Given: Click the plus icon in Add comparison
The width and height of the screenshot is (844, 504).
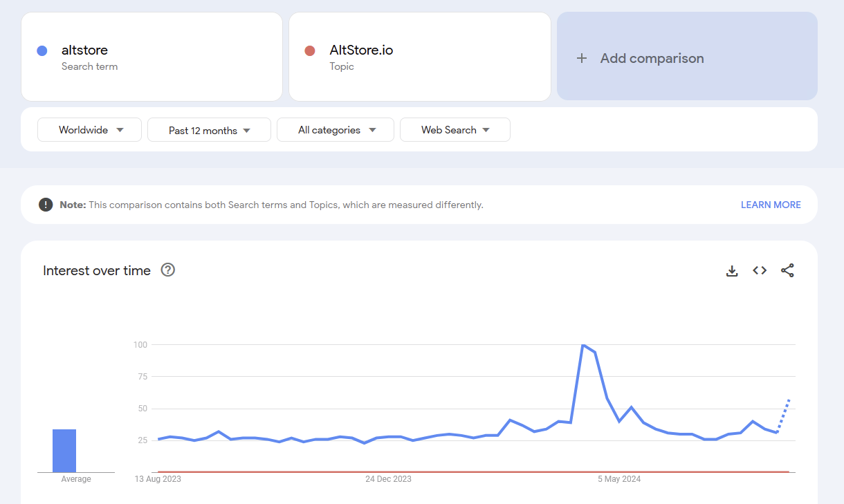Looking at the screenshot, I should (582, 59).
